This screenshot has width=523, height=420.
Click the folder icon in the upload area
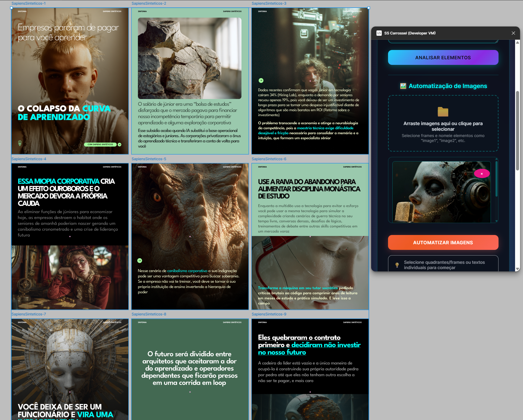443,112
